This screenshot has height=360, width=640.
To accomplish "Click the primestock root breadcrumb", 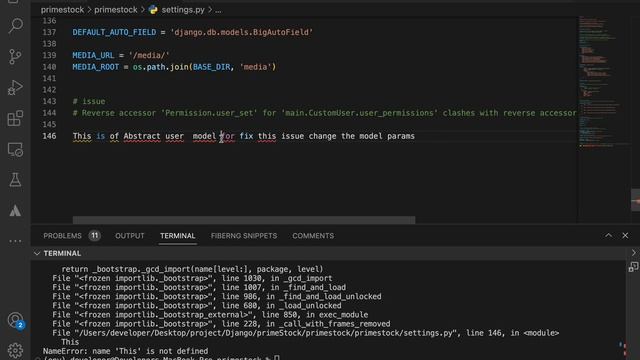I will tap(62, 10).
